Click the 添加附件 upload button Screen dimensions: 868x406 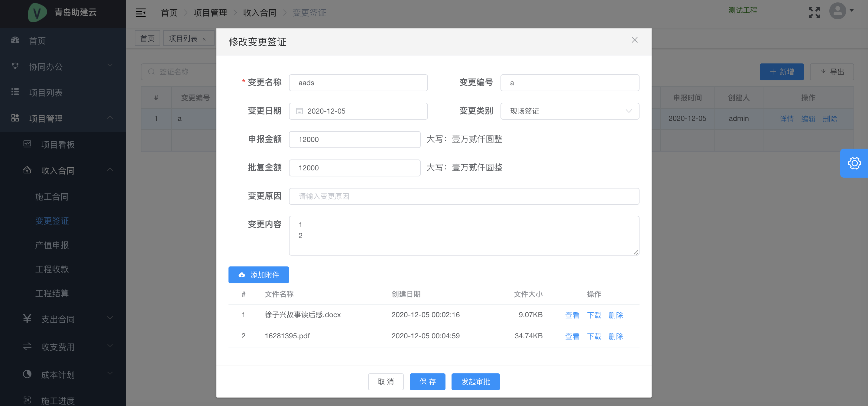pyautogui.click(x=258, y=275)
